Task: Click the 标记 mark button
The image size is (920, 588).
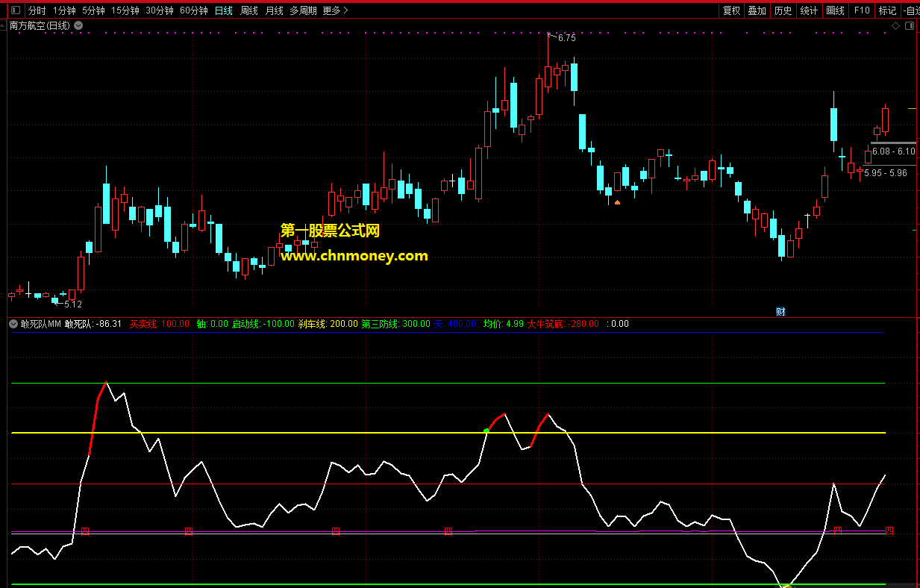Action: (x=887, y=10)
